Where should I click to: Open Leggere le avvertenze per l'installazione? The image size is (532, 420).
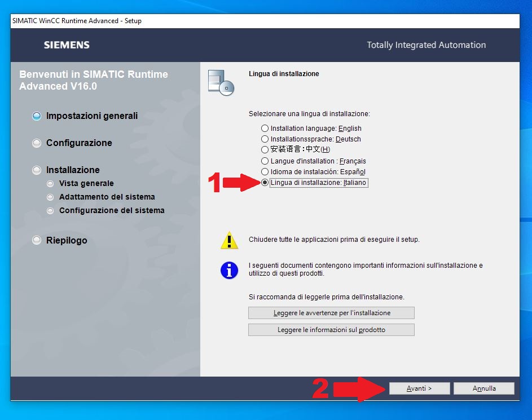[331, 313]
